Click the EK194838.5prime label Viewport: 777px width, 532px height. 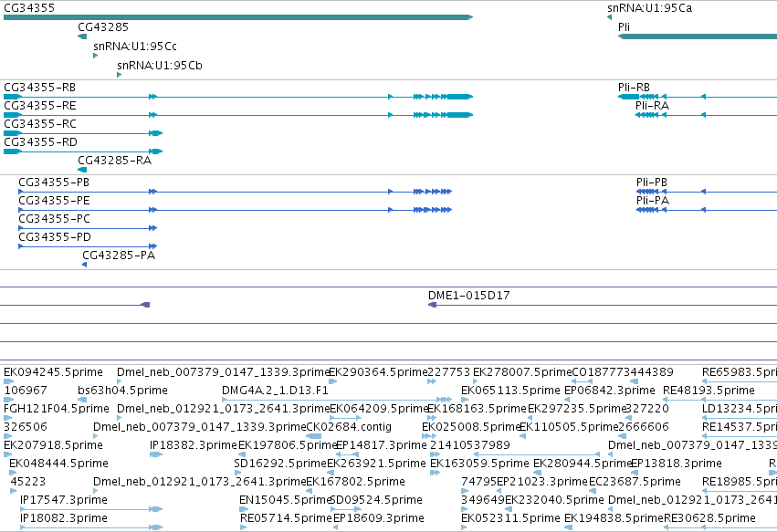click(x=614, y=518)
